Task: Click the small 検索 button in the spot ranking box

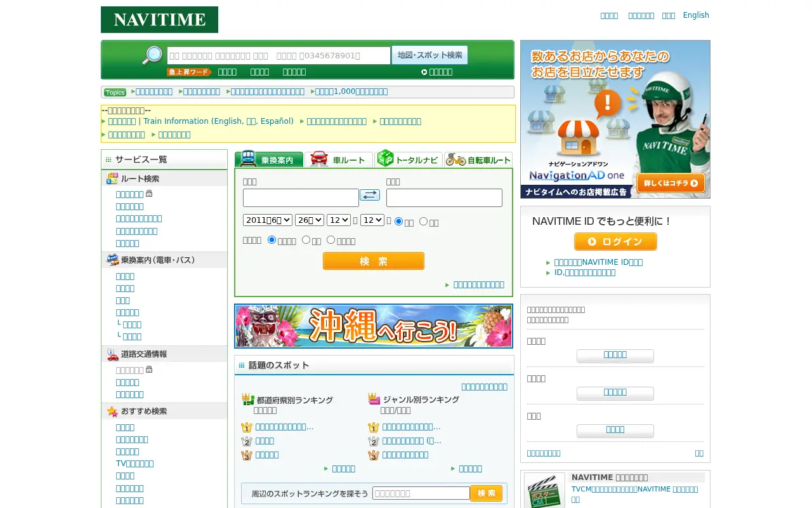Action: coord(487,493)
